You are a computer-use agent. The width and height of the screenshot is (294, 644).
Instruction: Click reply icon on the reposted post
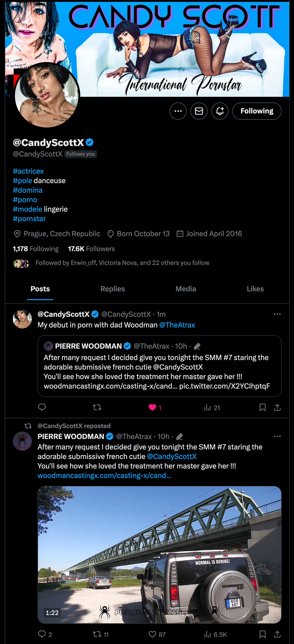(42, 634)
